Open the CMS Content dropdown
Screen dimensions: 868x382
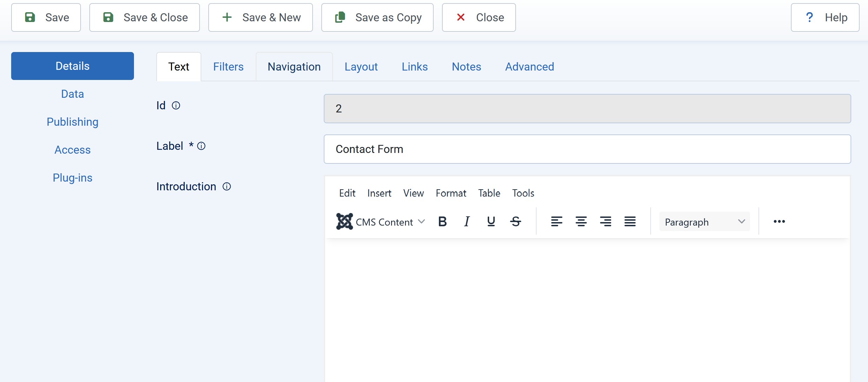click(381, 222)
